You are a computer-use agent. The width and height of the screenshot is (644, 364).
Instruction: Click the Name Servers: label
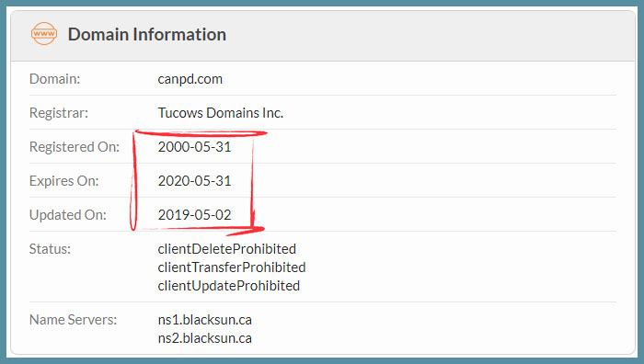click(73, 320)
